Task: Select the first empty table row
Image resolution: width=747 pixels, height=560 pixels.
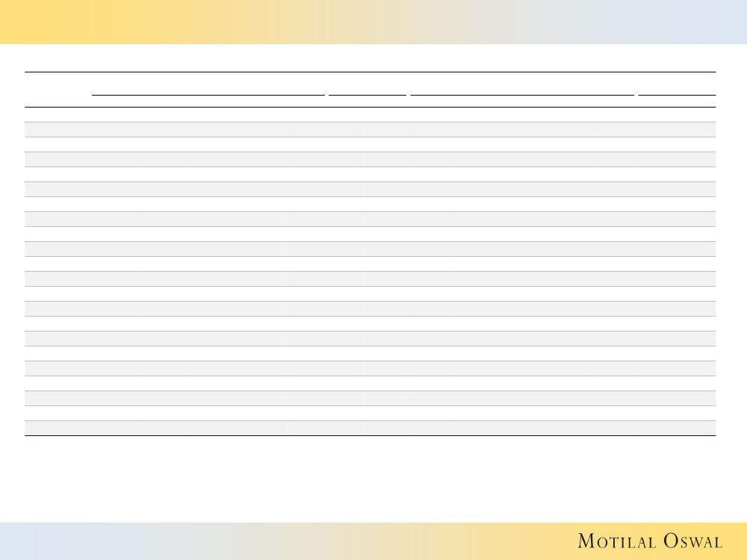Action: [x=370, y=114]
